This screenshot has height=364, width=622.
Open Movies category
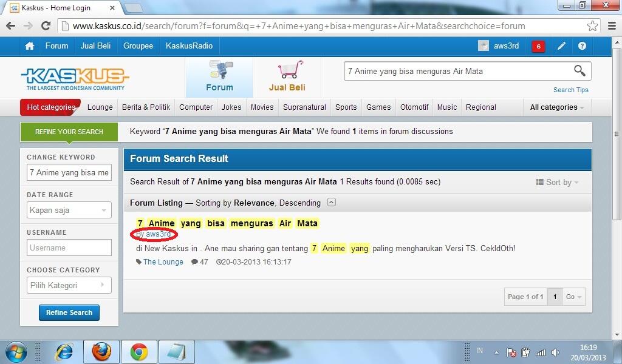pyautogui.click(x=262, y=107)
